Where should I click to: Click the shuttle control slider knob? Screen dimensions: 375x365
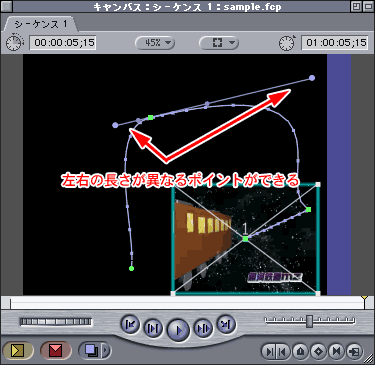(x=310, y=321)
